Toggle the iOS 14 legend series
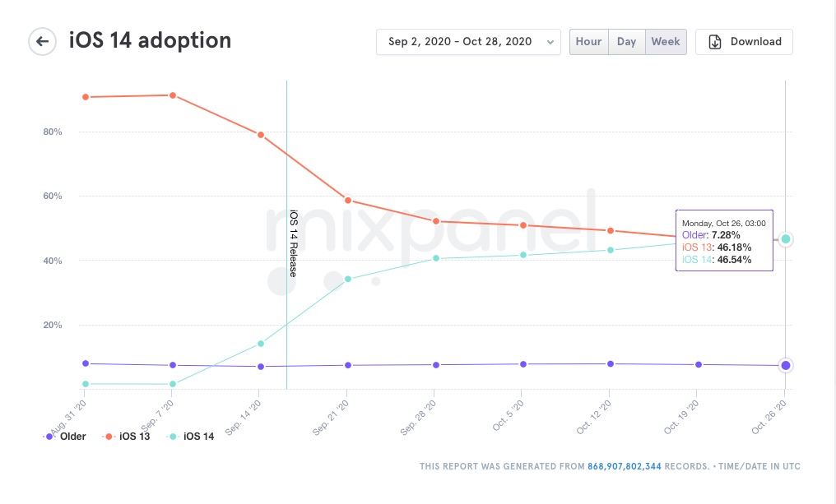 [198, 437]
